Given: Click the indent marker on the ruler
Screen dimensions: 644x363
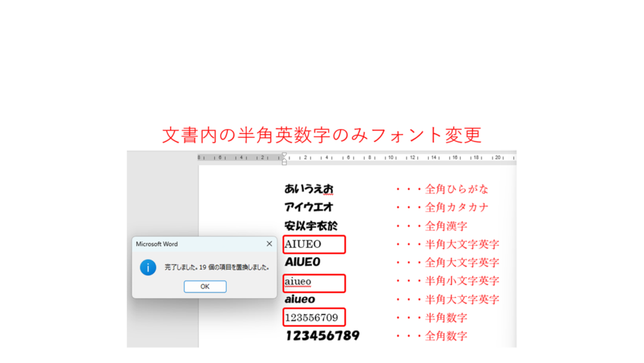Looking at the screenshot, I should [x=284, y=159].
